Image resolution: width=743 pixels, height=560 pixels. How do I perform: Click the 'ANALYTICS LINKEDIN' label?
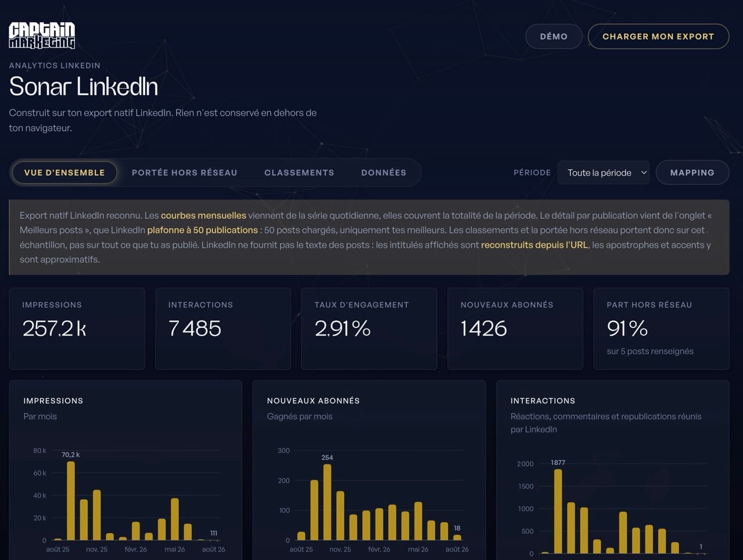(x=55, y=66)
